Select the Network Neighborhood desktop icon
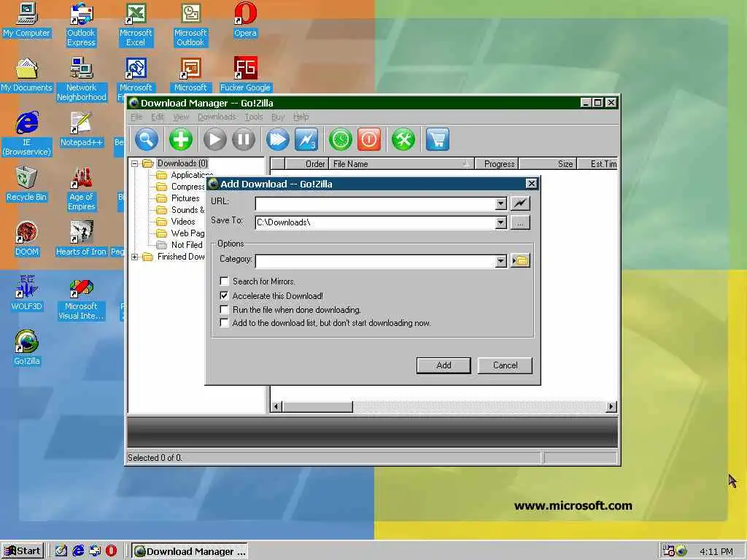The image size is (747, 560). pos(82,79)
